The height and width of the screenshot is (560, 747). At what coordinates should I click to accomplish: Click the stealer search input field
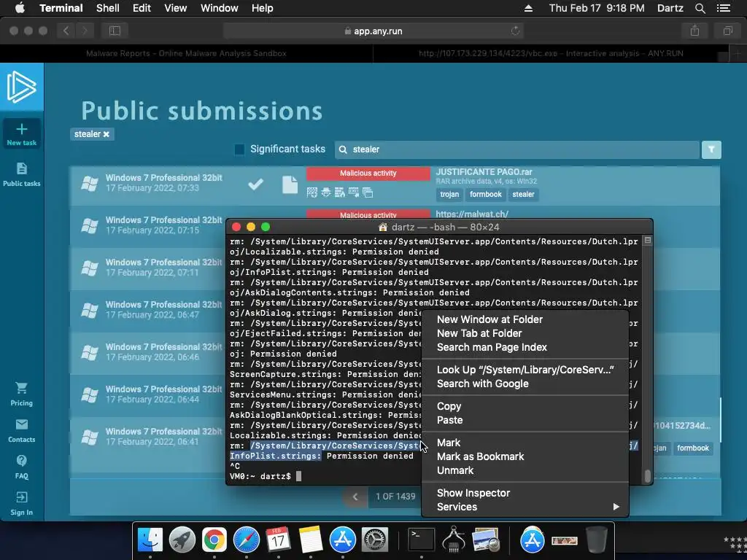pos(517,149)
